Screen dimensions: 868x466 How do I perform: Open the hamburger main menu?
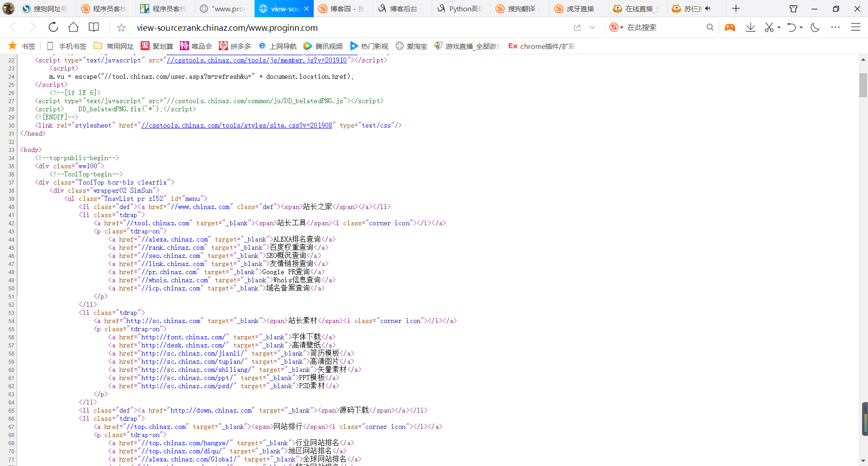[x=856, y=28]
